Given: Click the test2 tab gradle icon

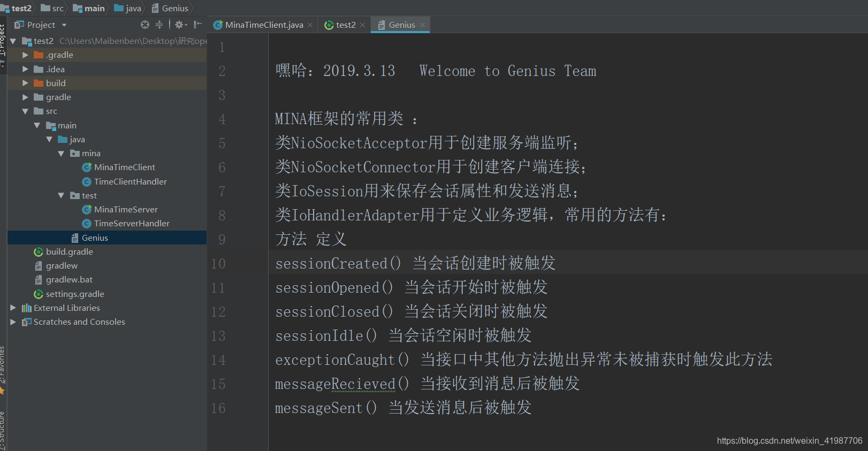Looking at the screenshot, I should (x=329, y=25).
